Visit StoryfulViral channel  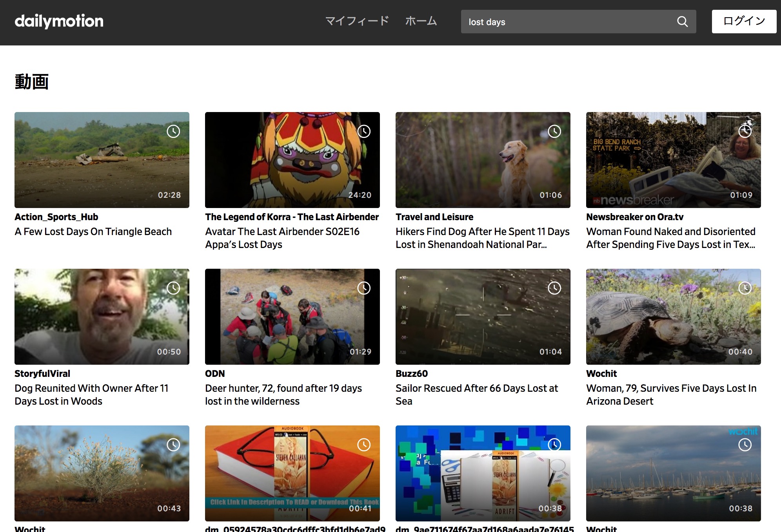[42, 374]
